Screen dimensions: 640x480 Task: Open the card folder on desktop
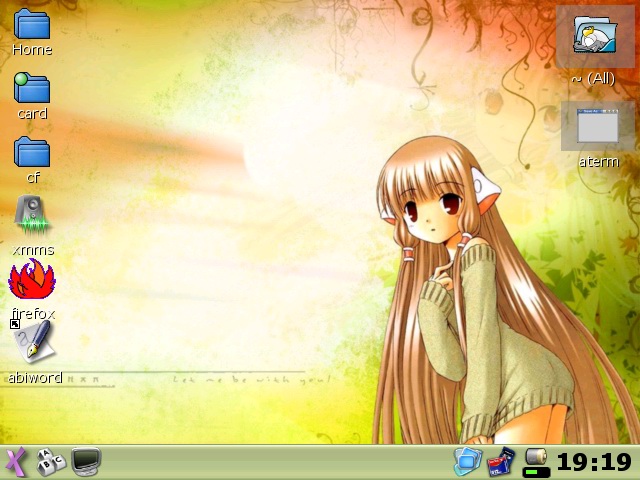32,88
